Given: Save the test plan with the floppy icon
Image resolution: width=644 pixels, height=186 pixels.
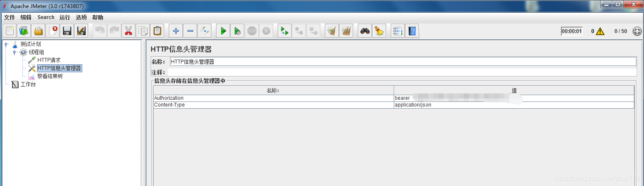Looking at the screenshot, I should (67, 31).
